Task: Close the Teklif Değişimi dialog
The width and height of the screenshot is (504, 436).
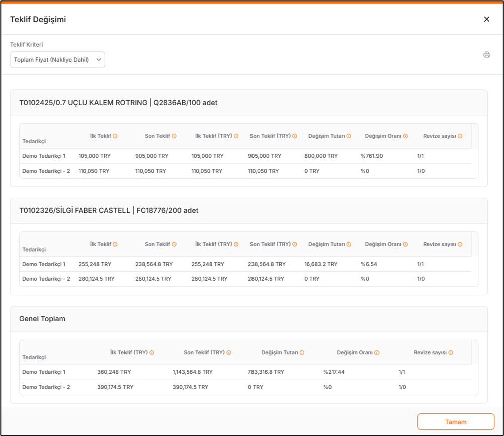Action: coord(486,19)
